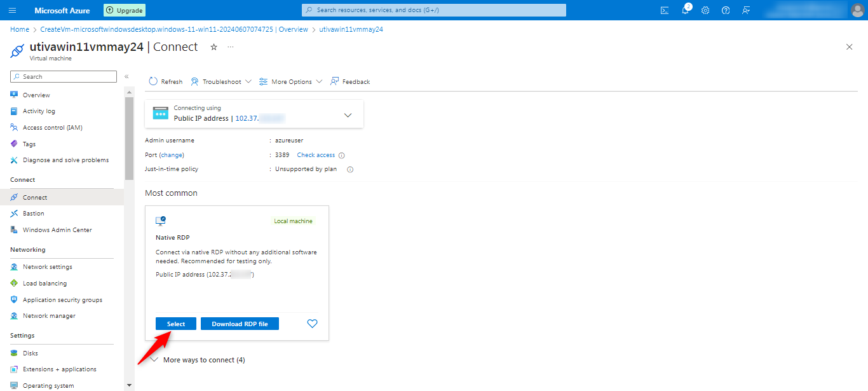Close the Connect blade

pyautogui.click(x=850, y=47)
